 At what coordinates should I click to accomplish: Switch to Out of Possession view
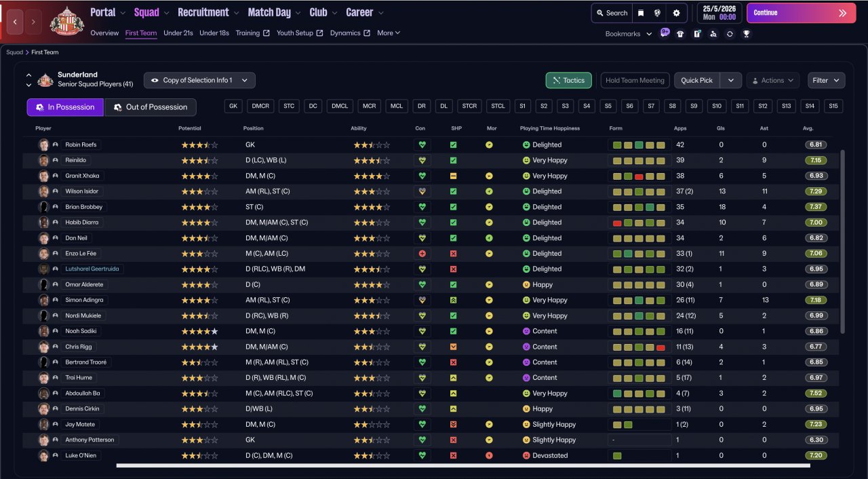(151, 107)
